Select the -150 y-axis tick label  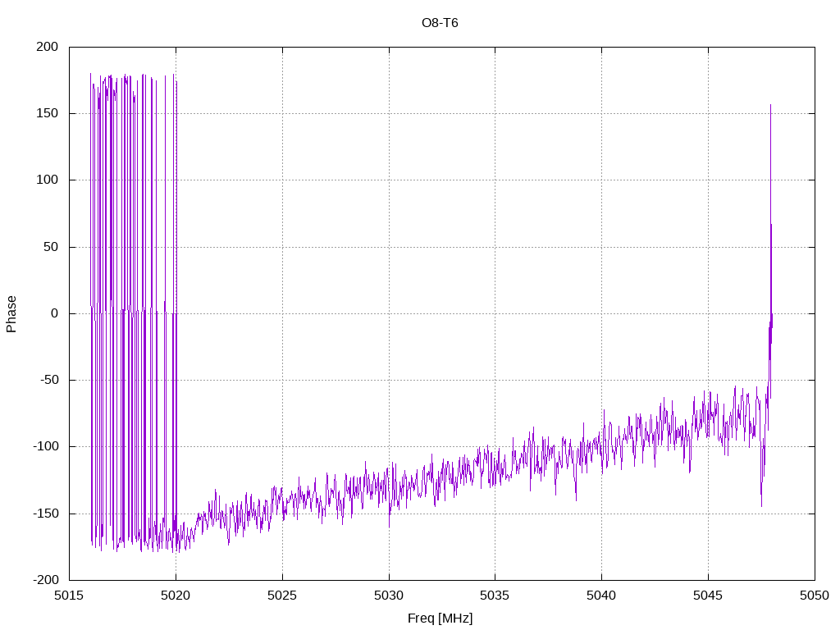tap(44, 514)
